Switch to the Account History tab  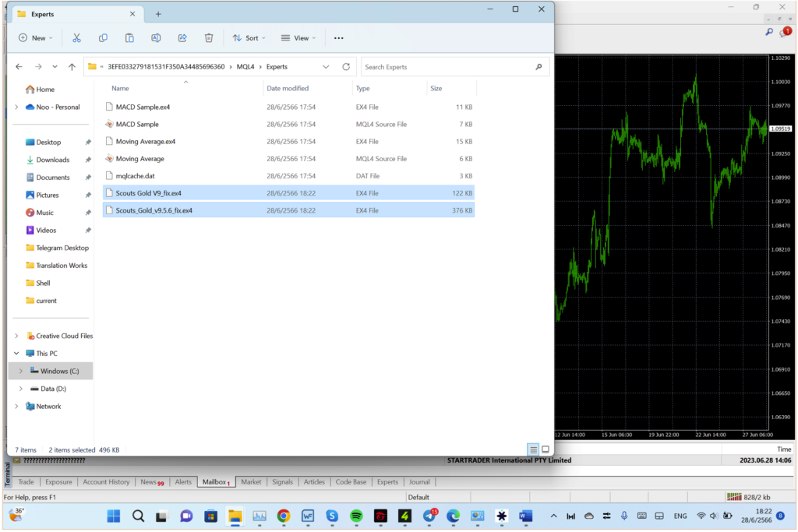coord(106,481)
